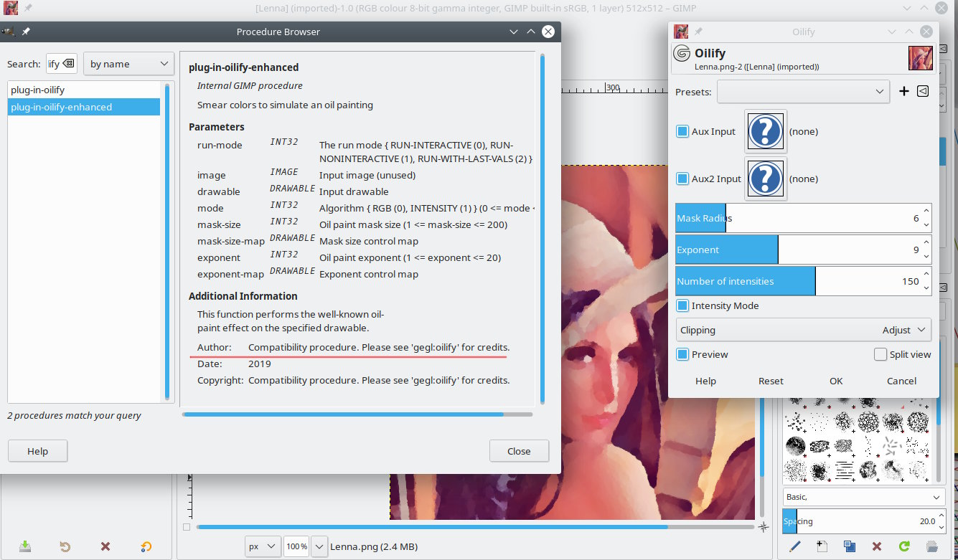Open the Oilify preset manage menu icon
The image size is (958, 560).
(923, 91)
